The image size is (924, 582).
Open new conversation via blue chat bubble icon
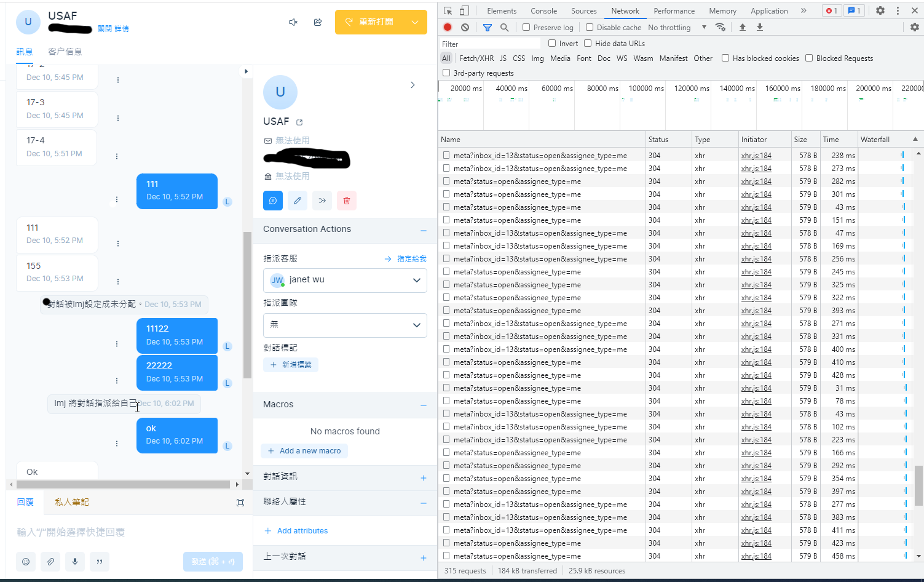272,200
